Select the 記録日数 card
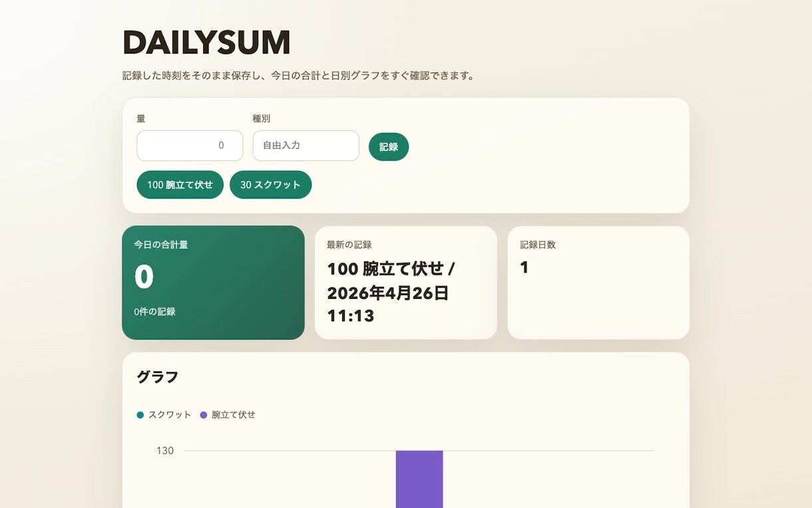Image resolution: width=812 pixels, height=508 pixels. (x=598, y=283)
